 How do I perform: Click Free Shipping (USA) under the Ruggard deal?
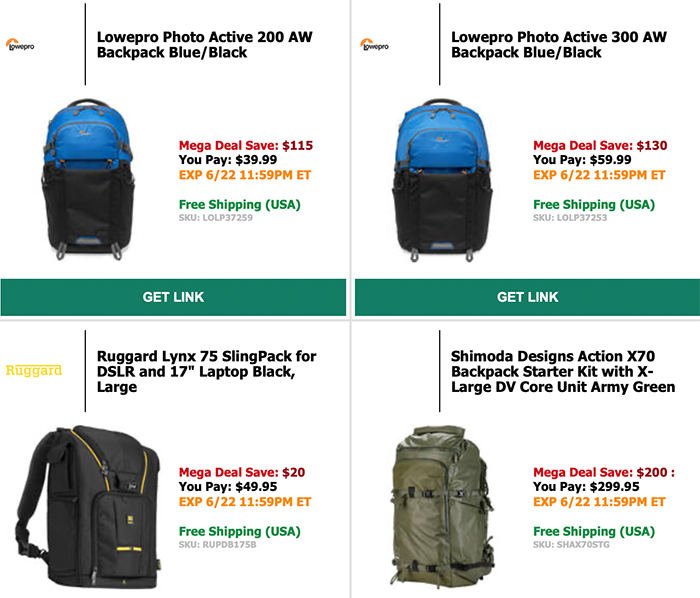(240, 532)
